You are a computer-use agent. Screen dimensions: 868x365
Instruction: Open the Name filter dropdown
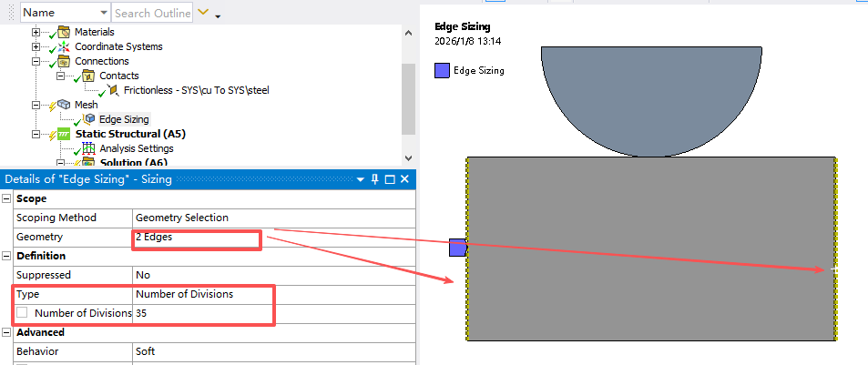104,13
